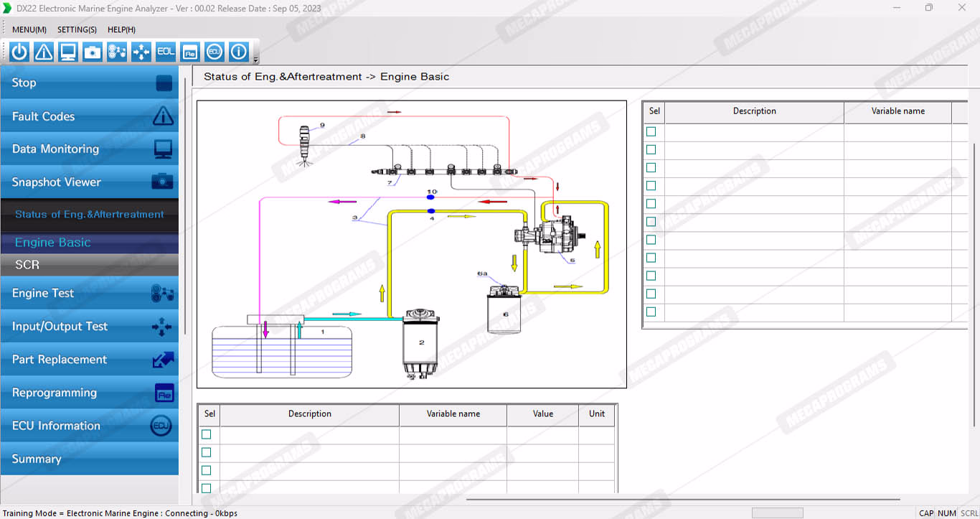Image resolution: width=980 pixels, height=519 pixels.
Task: Click the monitor icon in the toolbar
Action: tap(68, 52)
